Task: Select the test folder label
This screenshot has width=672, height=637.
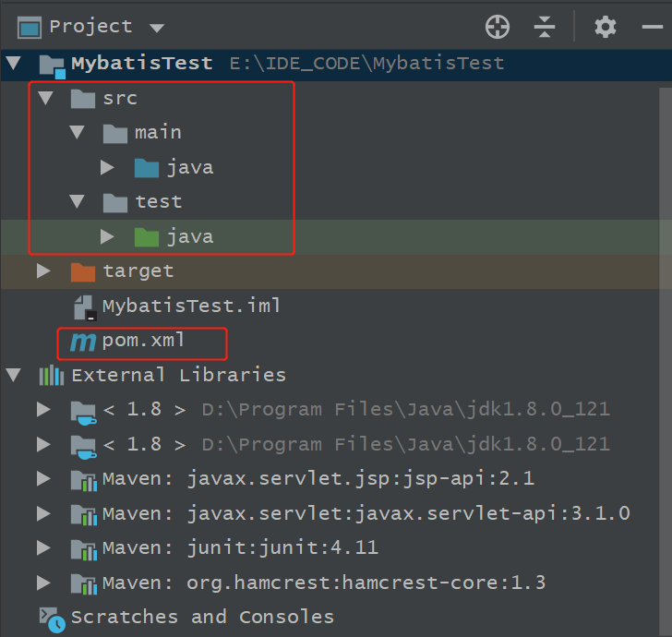Action: [x=159, y=202]
